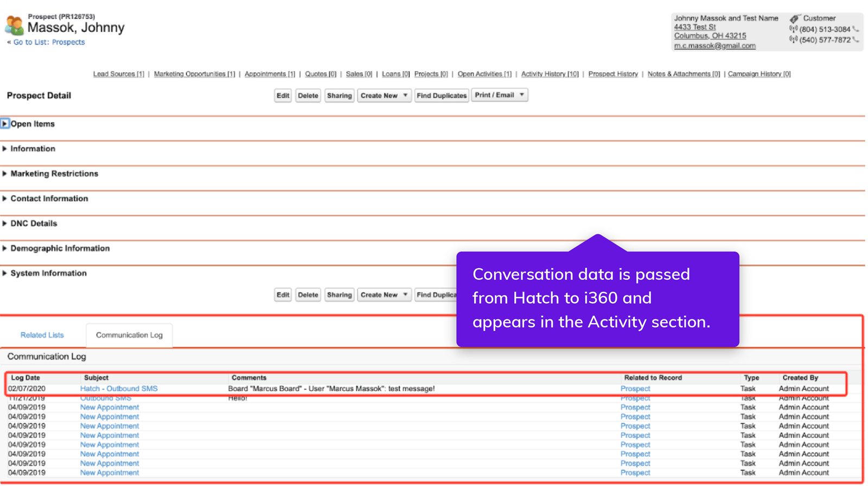Click the top Edit button
This screenshot has width=868, height=494.
point(283,95)
